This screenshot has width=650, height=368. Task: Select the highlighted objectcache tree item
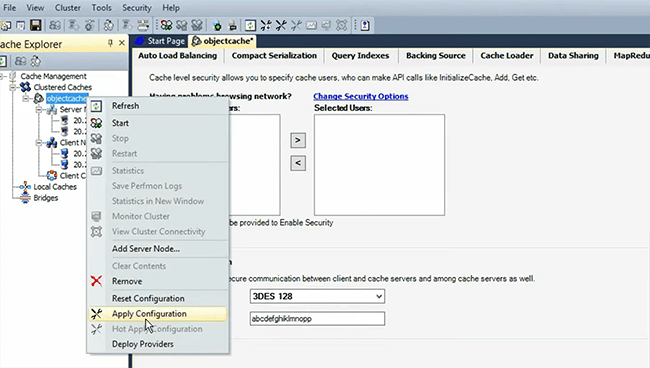[67, 99]
